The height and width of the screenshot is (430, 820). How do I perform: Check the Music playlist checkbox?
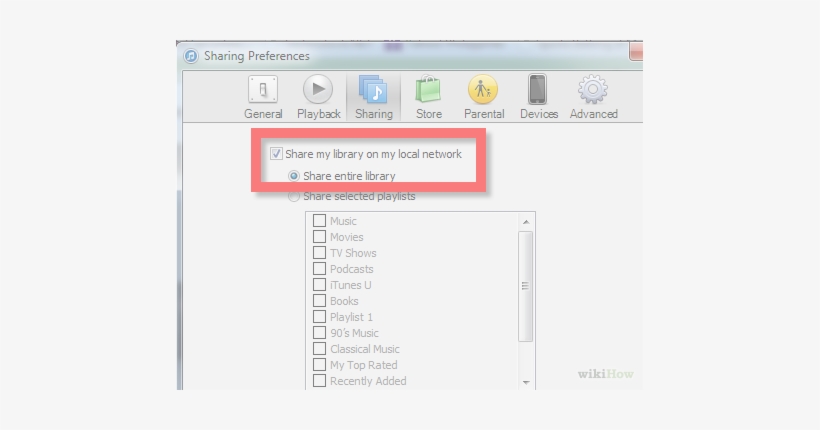coord(320,221)
